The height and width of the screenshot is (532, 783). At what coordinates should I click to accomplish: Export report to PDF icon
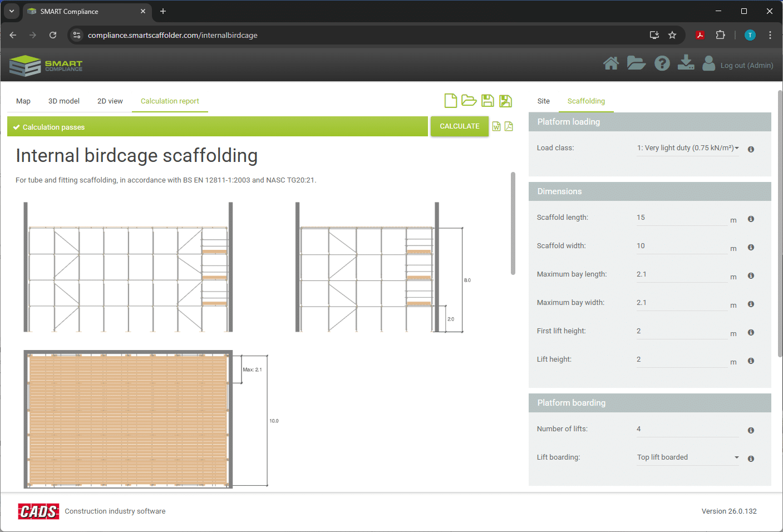[x=509, y=127]
